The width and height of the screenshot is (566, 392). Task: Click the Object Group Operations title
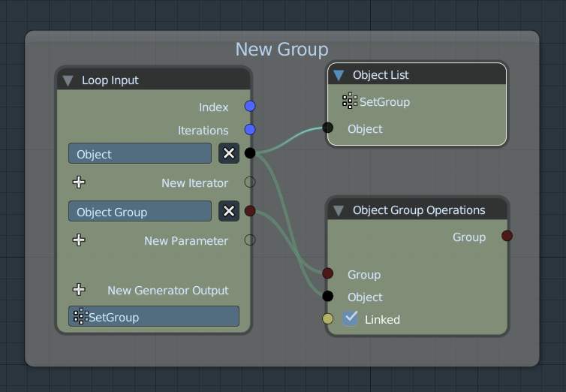click(x=419, y=210)
